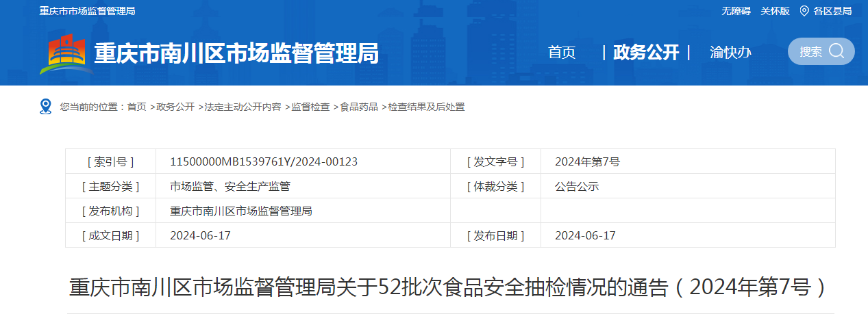
Task: Click the [ 成文日期 ] label cell
Action: tap(110, 235)
